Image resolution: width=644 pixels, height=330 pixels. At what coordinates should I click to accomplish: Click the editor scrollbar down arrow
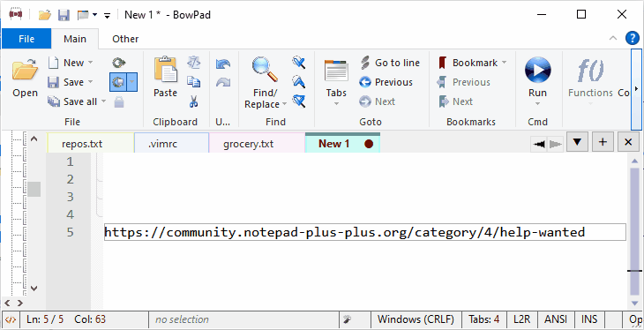click(x=634, y=304)
